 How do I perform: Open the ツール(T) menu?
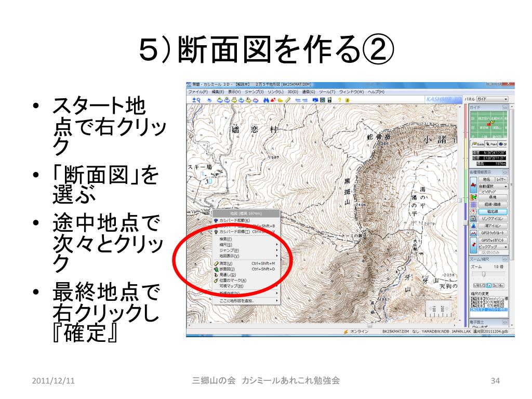327,92
